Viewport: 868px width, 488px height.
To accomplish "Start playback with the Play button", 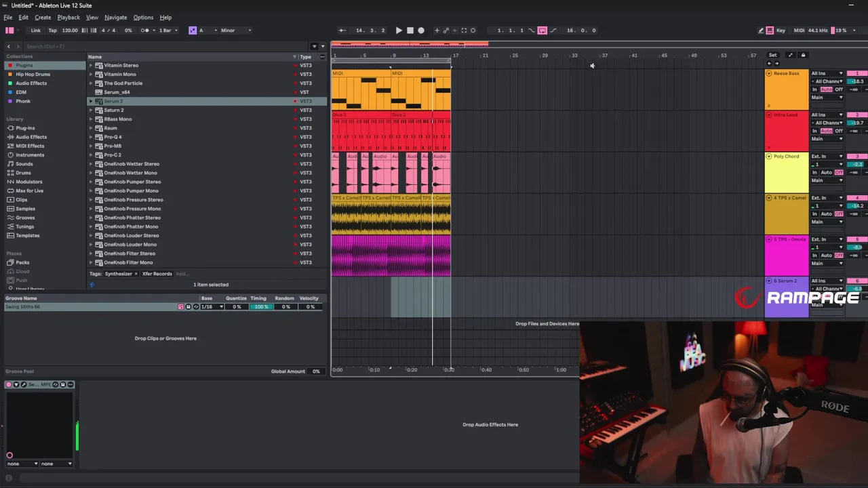I will click(399, 30).
